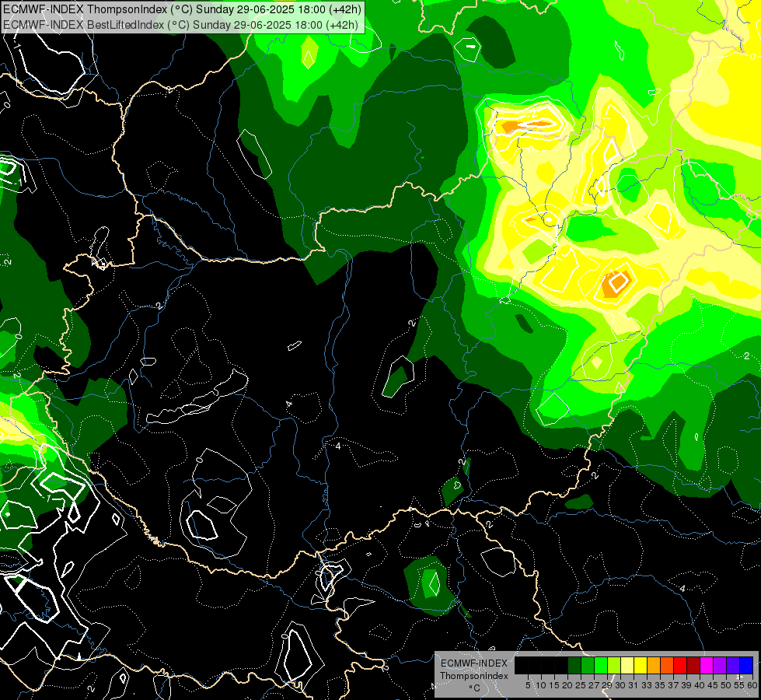Click the legend tick label 40
The image size is (761, 700).
(700, 685)
